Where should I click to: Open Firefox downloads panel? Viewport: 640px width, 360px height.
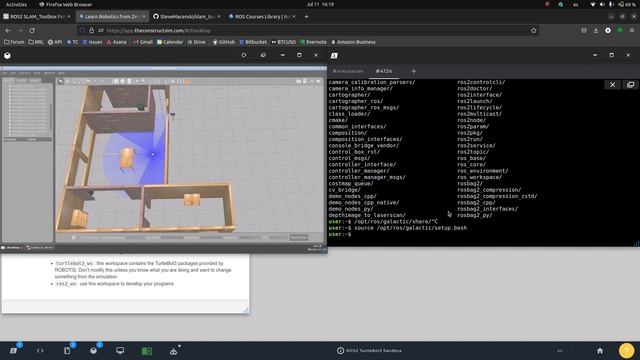(596, 31)
